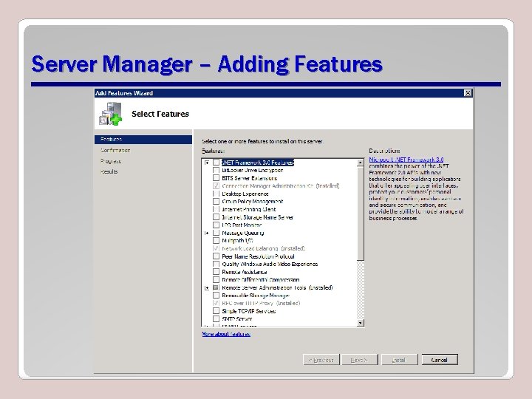Enable Message Queuing checkbox
Screen dimensions: 532x399
click(x=216, y=233)
